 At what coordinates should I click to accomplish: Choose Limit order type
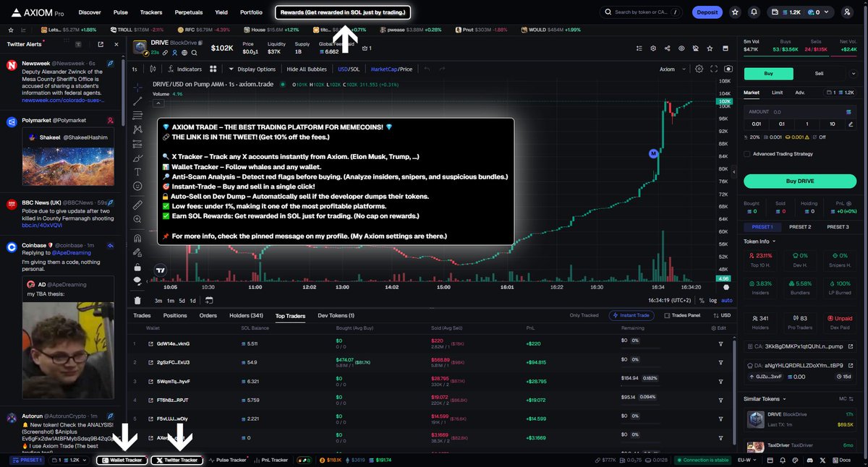(777, 93)
